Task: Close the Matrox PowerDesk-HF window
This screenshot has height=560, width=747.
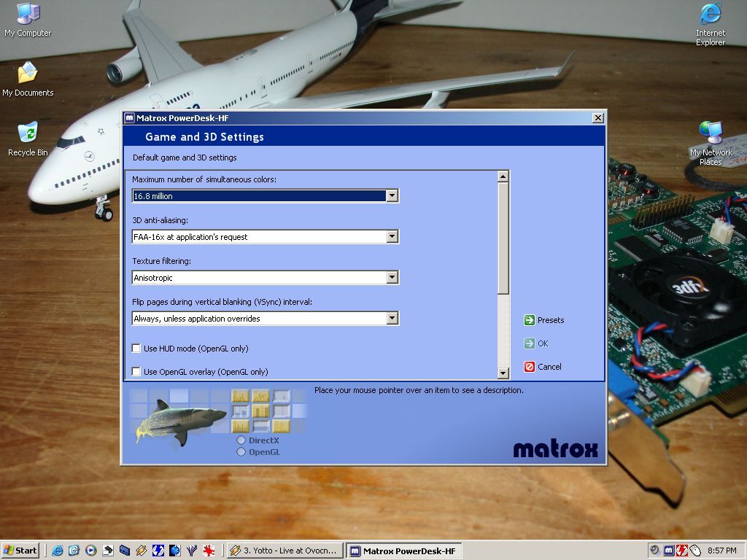Action: pyautogui.click(x=598, y=118)
